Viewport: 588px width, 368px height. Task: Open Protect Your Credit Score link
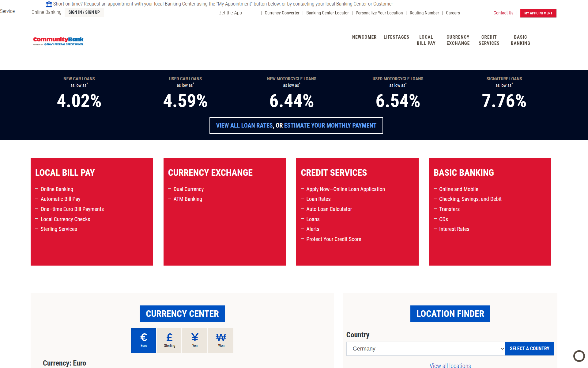coord(334,239)
